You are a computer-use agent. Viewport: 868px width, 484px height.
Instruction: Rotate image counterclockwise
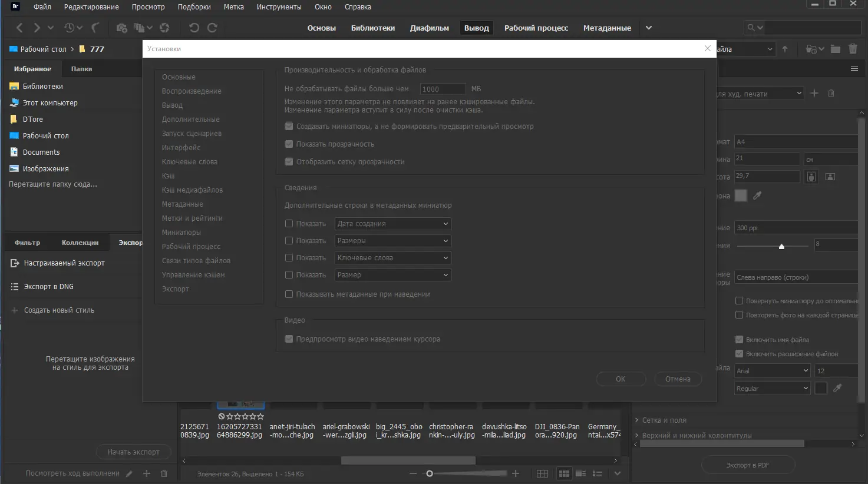pos(194,28)
